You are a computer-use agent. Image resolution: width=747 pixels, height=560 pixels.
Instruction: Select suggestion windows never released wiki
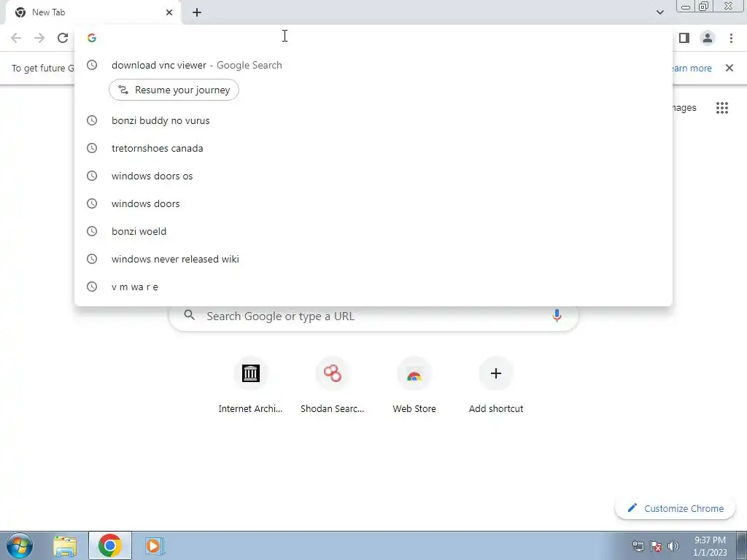pos(373,259)
